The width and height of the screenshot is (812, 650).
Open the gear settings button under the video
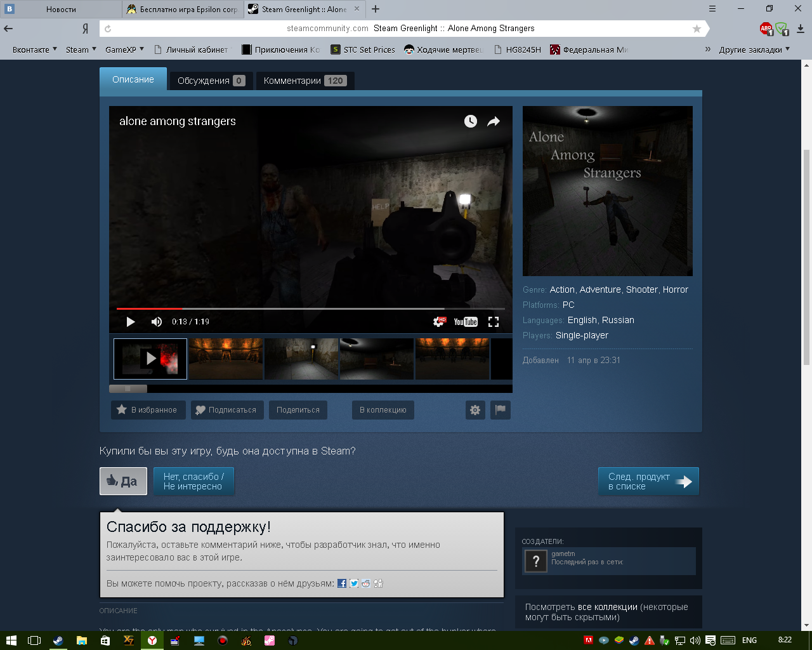(475, 410)
